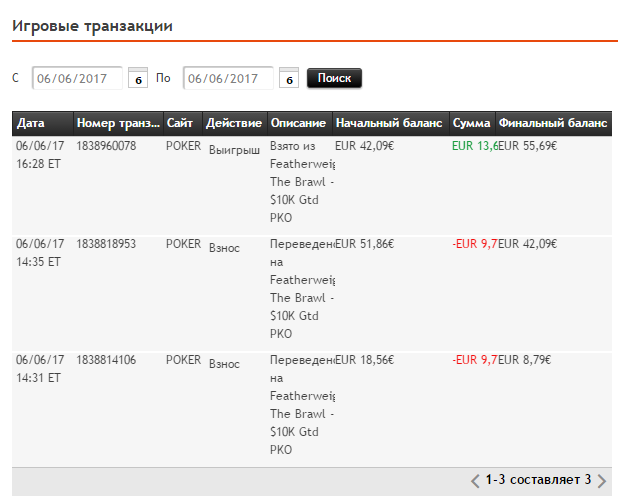Open the start date calendar picker icon

point(138,78)
